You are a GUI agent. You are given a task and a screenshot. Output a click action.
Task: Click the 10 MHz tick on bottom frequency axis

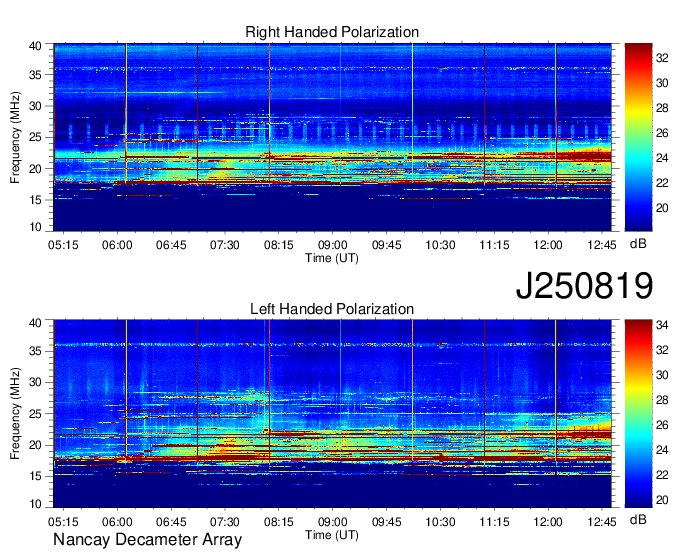coord(35,504)
